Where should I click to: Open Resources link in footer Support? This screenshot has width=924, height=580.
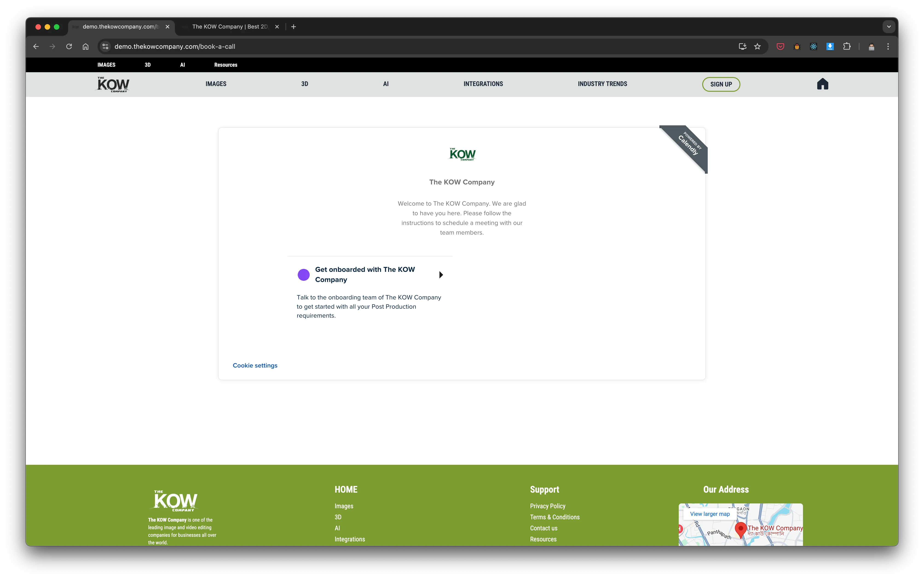[x=543, y=539]
